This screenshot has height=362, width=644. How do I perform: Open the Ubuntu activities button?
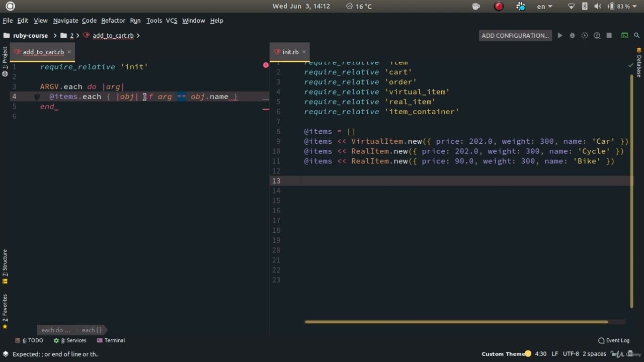[x=10, y=6]
